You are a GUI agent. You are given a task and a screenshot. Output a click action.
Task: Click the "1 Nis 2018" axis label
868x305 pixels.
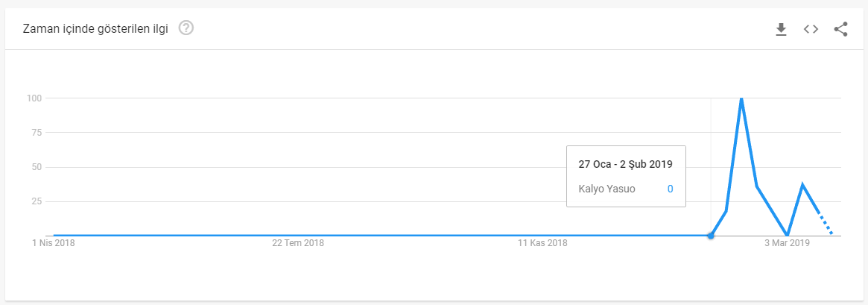click(53, 243)
